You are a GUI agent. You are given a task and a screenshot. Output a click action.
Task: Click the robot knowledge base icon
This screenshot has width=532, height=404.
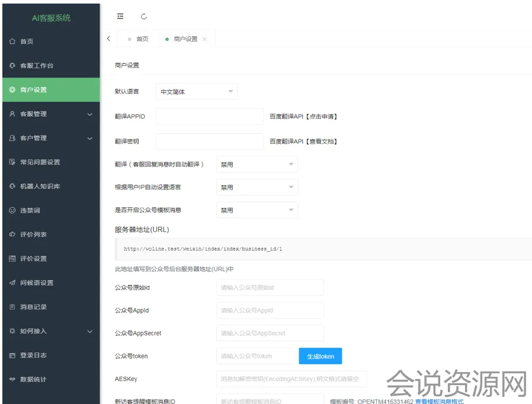tap(12, 187)
